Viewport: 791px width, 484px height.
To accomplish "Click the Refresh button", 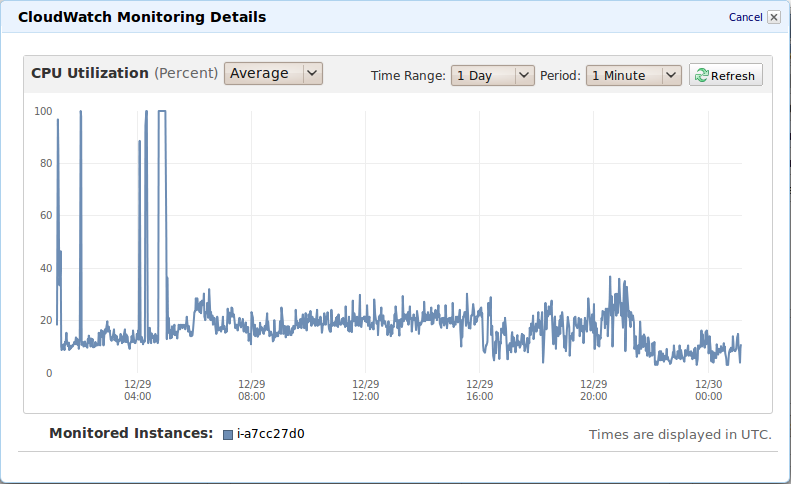I will (x=725, y=76).
